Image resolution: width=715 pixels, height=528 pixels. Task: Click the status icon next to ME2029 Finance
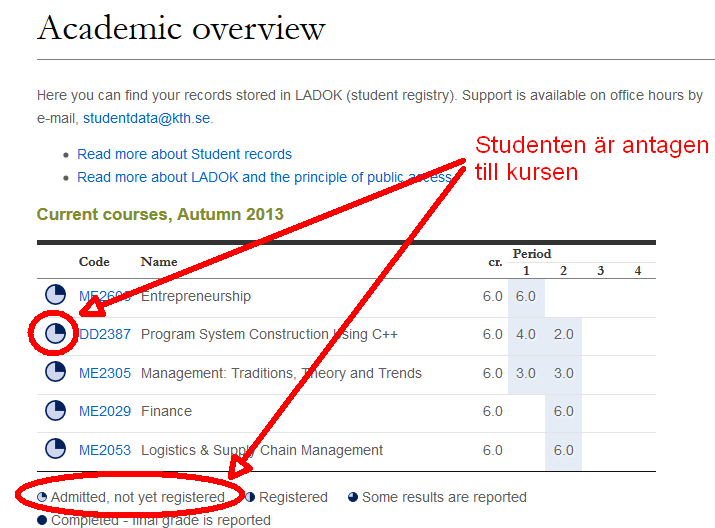[x=55, y=411]
